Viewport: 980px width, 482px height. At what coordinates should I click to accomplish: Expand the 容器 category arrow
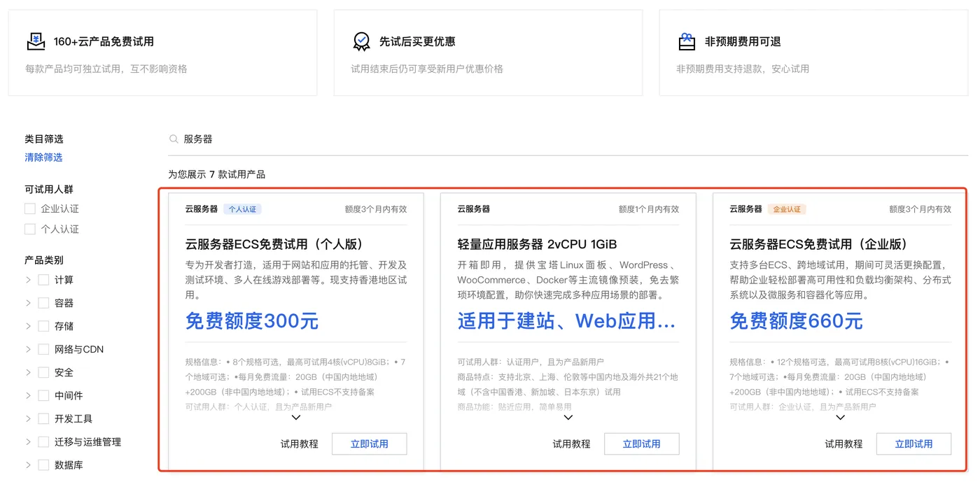point(28,303)
